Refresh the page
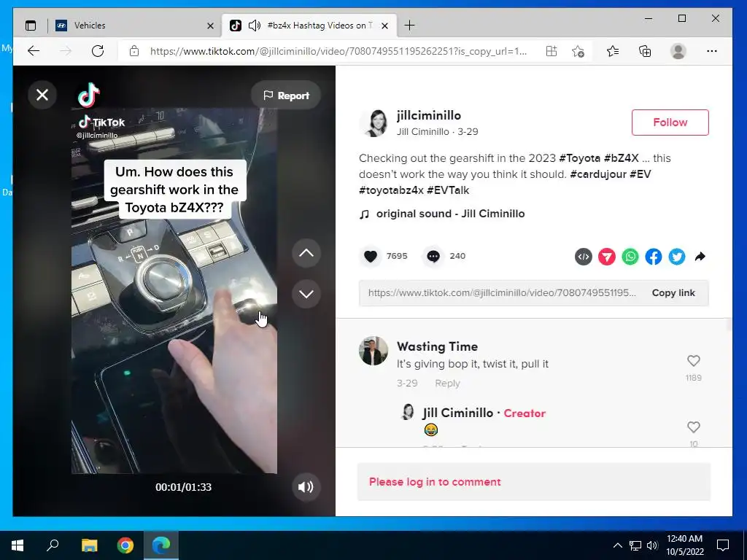The image size is (747, 560). click(98, 51)
